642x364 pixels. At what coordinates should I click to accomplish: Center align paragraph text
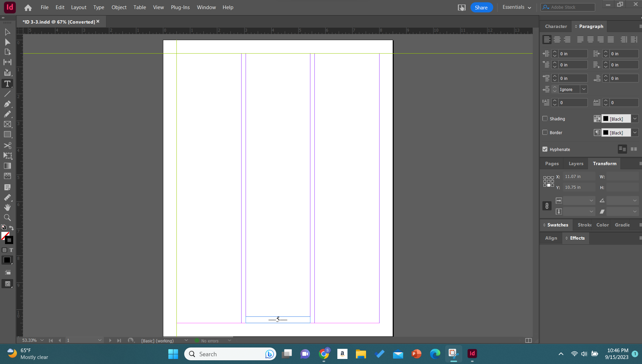pyautogui.click(x=557, y=39)
